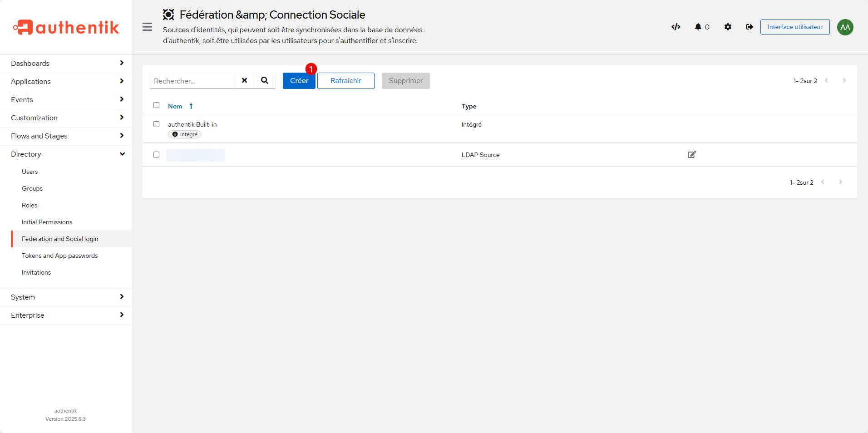Check the authentik Built-in row checkbox
The image size is (868, 433).
[x=157, y=124]
